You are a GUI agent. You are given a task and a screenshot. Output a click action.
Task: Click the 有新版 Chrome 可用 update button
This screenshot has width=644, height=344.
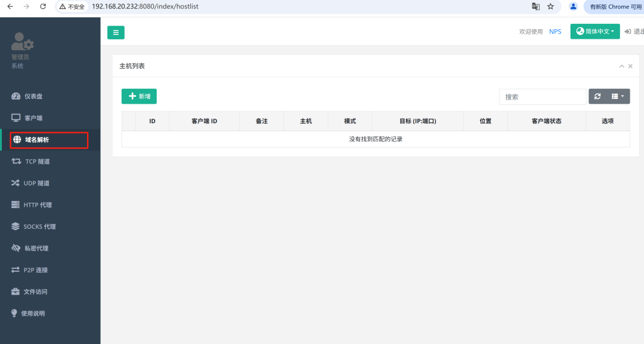point(614,7)
